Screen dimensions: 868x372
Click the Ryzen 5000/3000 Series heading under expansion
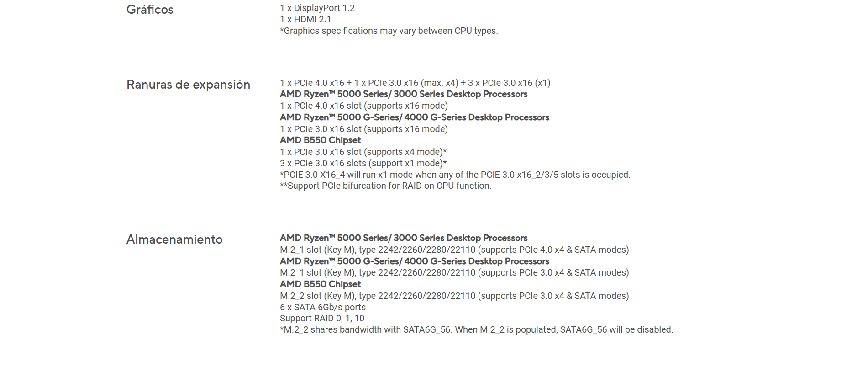pyautogui.click(x=403, y=94)
